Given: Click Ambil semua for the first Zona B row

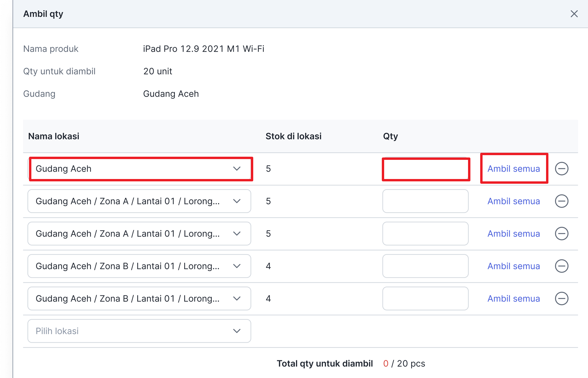Looking at the screenshot, I should 514,266.
